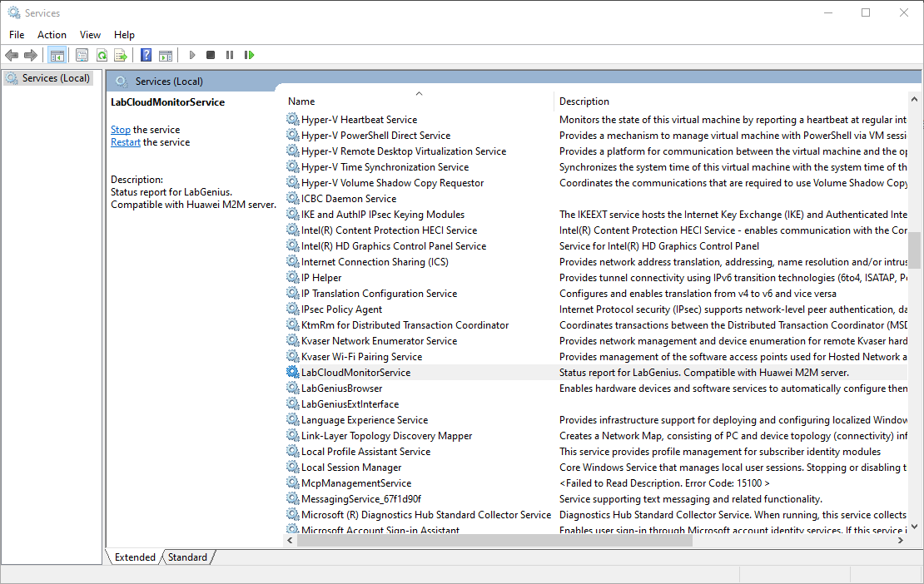This screenshot has width=924, height=584.
Task: Restart the service with the green restart icon
Action: click(x=249, y=55)
